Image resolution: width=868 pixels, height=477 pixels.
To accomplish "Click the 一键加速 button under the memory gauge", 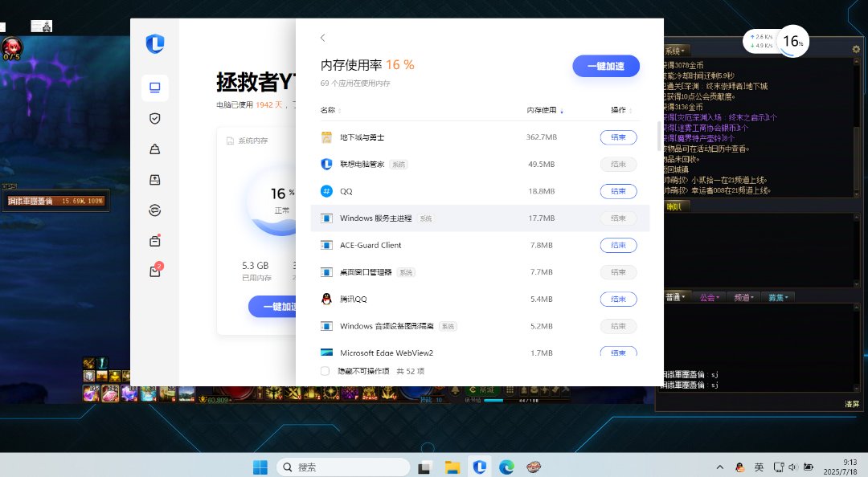I will click(272, 307).
